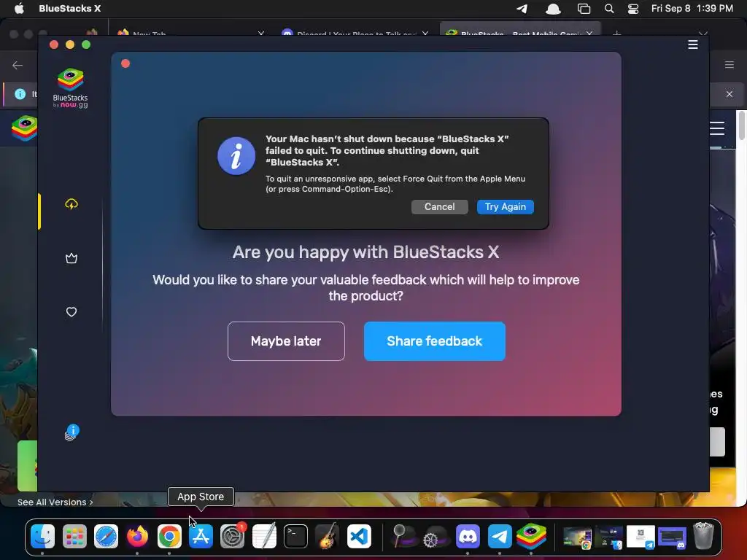The height and width of the screenshot is (560, 747).
Task: Open GarageBand from the Dock
Action: 328,537
